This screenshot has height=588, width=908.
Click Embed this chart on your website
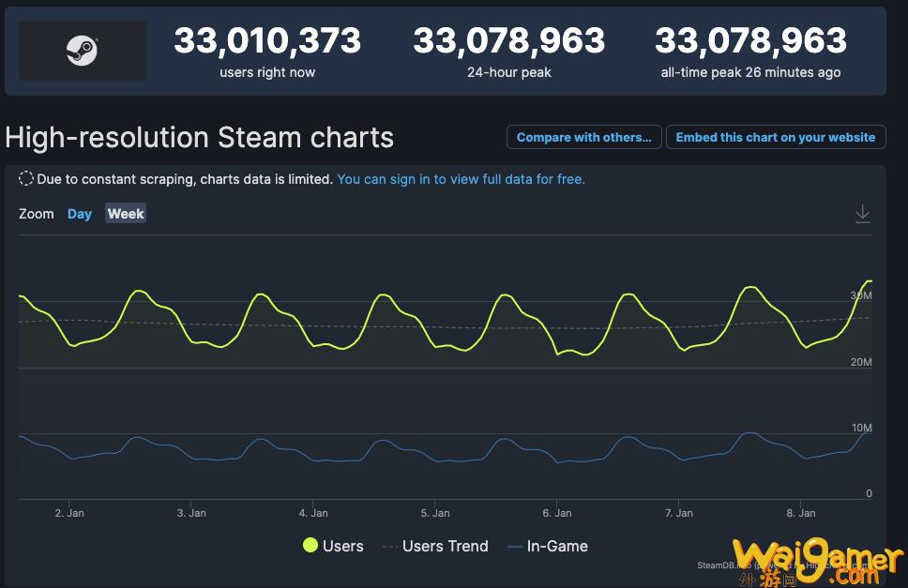[776, 137]
